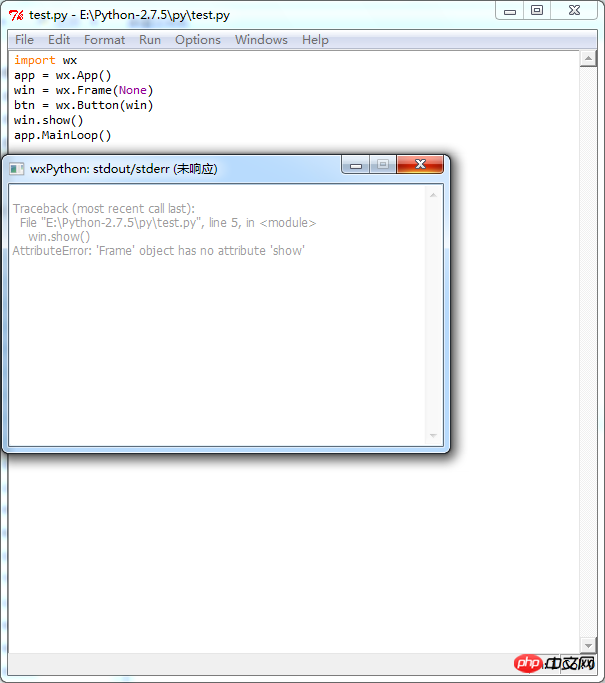Screen dimensions: 605x683
Task: Close the wxPython stdout/stderr window
Action: (420, 164)
